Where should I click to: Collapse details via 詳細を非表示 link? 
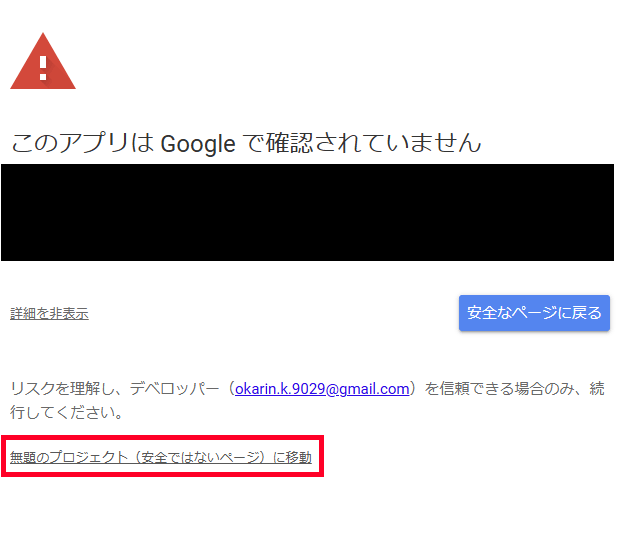(x=49, y=313)
